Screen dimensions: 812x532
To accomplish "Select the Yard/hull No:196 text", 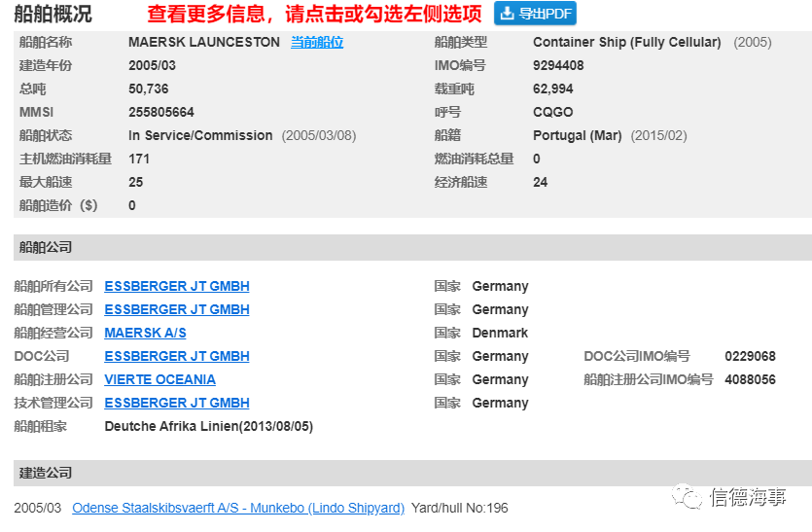I will (460, 508).
